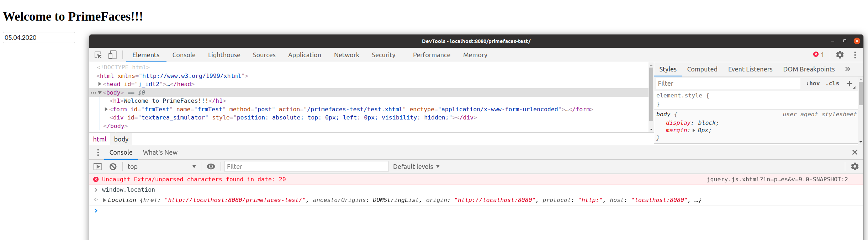Open the Default levels dropdown

tap(417, 166)
